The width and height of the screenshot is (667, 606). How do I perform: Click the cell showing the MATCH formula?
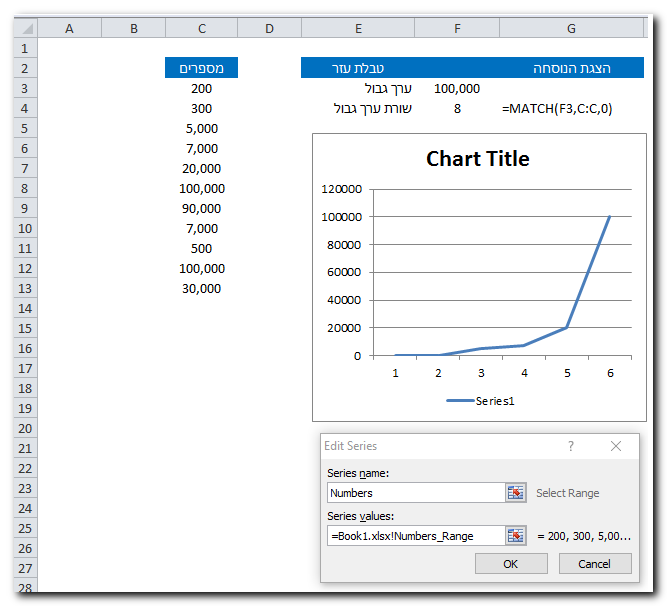click(557, 108)
